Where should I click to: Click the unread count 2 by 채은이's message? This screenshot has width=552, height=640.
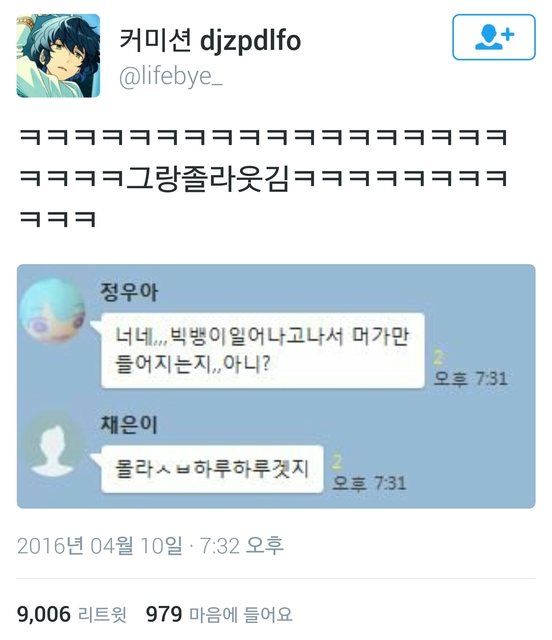(x=337, y=462)
